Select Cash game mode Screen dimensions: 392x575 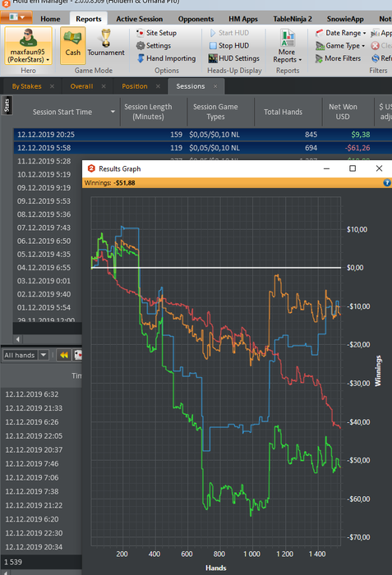pos(72,46)
